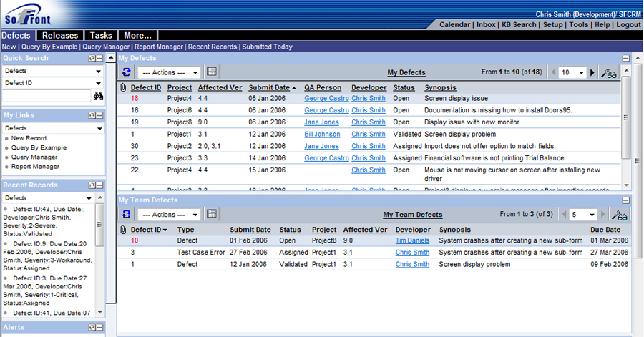This screenshot has width=644, height=337.
Task: Open defect ID 18 in My Defects
Action: [x=135, y=99]
